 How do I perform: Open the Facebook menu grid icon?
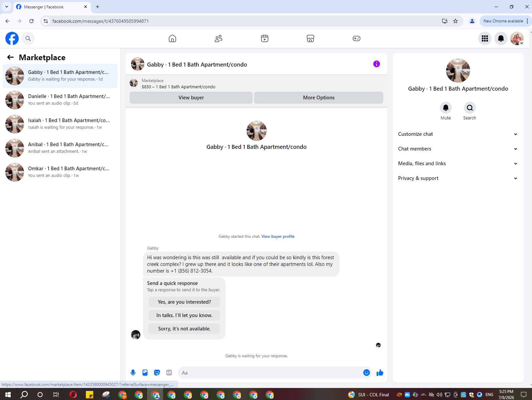[485, 38]
